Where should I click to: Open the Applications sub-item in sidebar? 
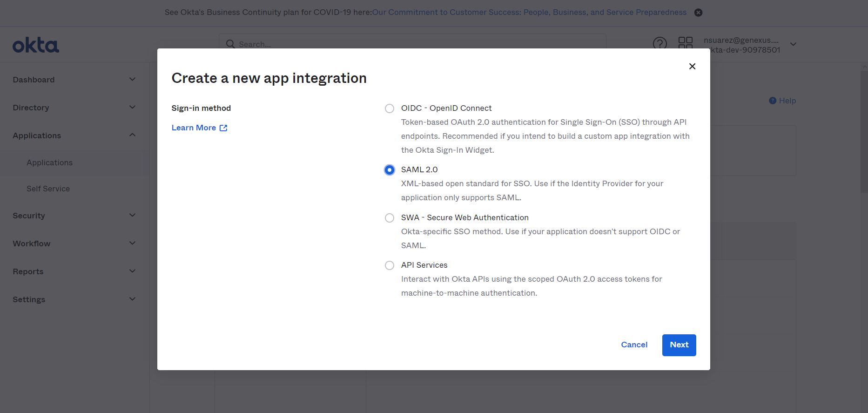point(49,162)
